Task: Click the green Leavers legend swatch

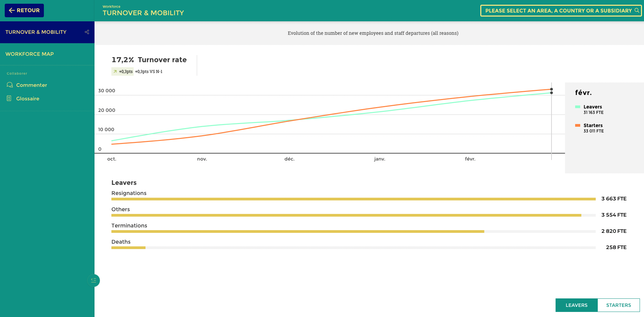Action: [578, 107]
